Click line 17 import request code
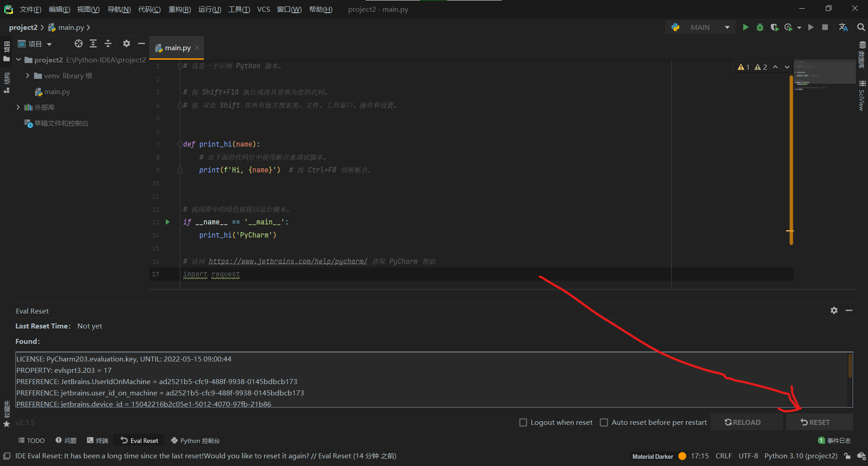The width and height of the screenshot is (868, 466). 212,274
